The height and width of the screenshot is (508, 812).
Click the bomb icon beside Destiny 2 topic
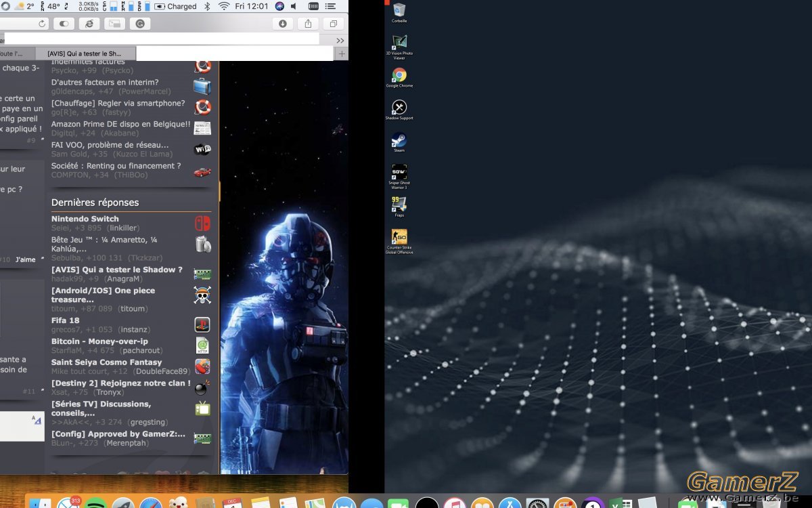point(202,387)
